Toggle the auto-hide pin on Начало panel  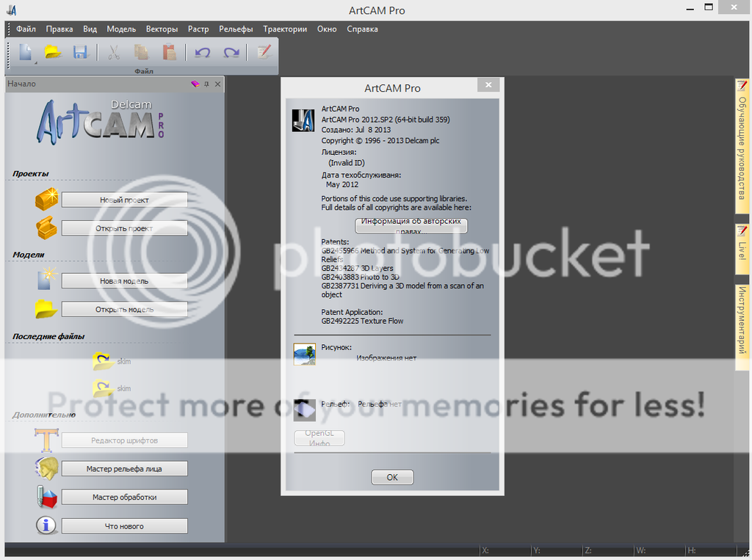tap(206, 84)
